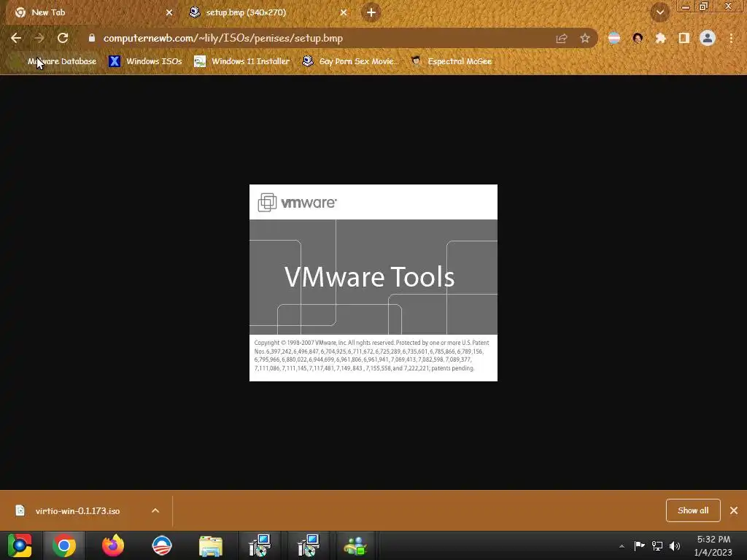This screenshot has height=560, width=747.
Task: View site info via the lock icon
Action: coord(91,38)
